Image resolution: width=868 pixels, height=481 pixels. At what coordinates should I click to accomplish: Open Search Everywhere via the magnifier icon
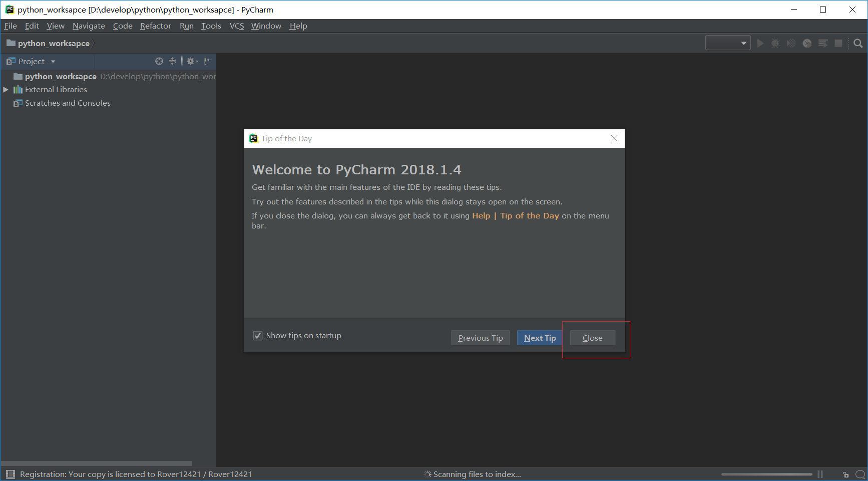tap(857, 43)
